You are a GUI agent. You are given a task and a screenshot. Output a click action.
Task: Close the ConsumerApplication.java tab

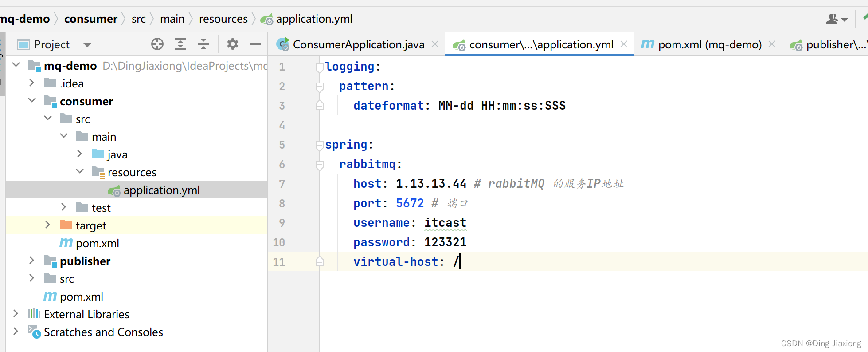[x=435, y=44]
